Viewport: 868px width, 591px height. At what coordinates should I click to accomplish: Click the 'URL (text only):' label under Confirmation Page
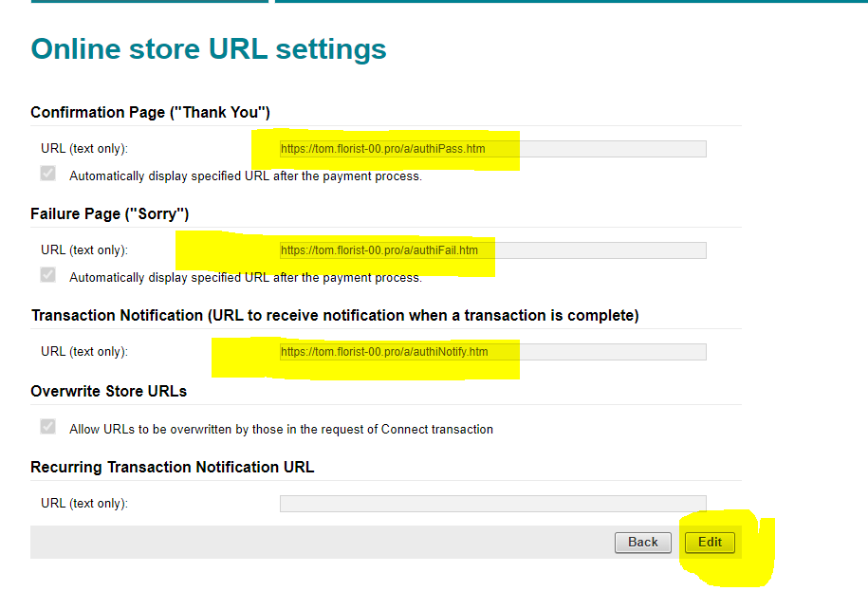[84, 149]
